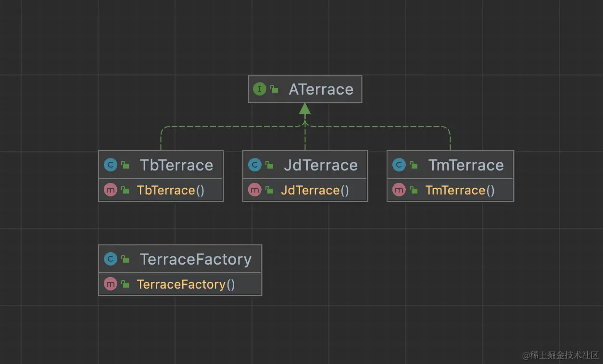Screen dimensions: 603x364
Task: Click the lock icon beside TbTerrace() constructor
Action: [125, 190]
